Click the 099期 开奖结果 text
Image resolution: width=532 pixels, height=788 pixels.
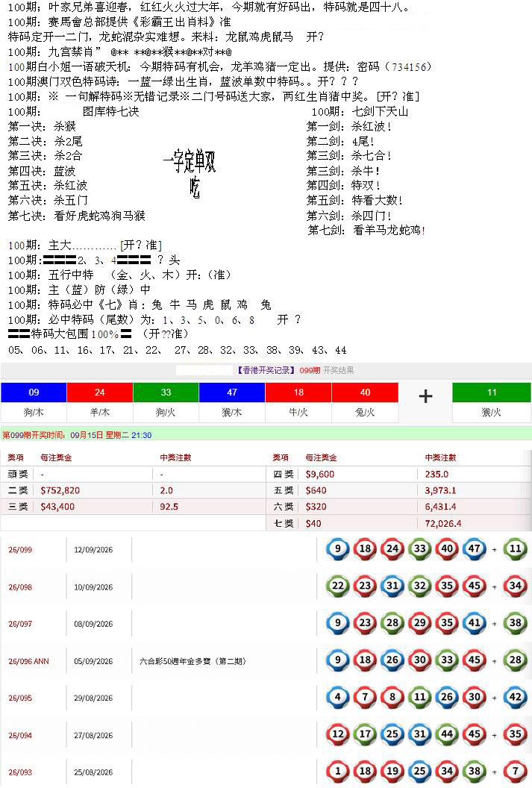click(327, 370)
